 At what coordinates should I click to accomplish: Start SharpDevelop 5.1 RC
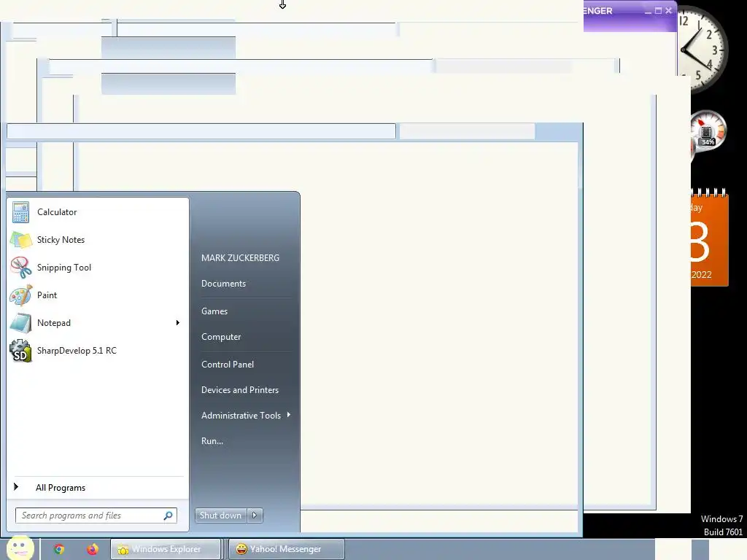click(98, 351)
